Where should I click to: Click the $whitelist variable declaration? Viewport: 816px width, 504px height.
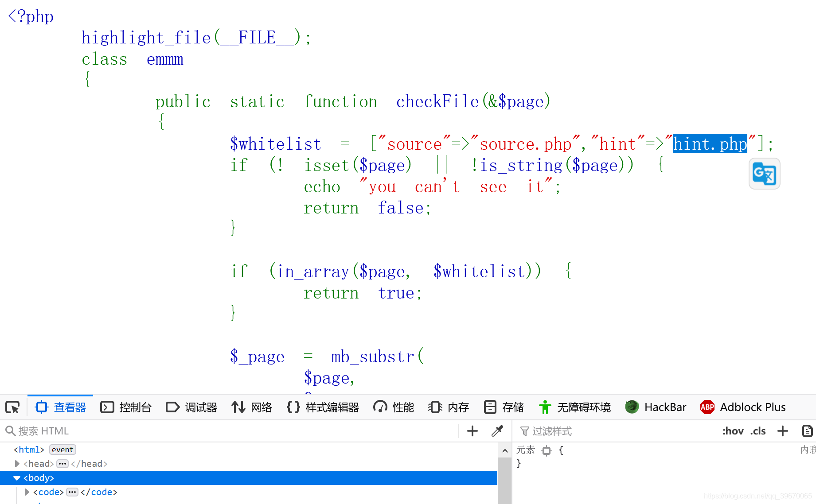(275, 144)
